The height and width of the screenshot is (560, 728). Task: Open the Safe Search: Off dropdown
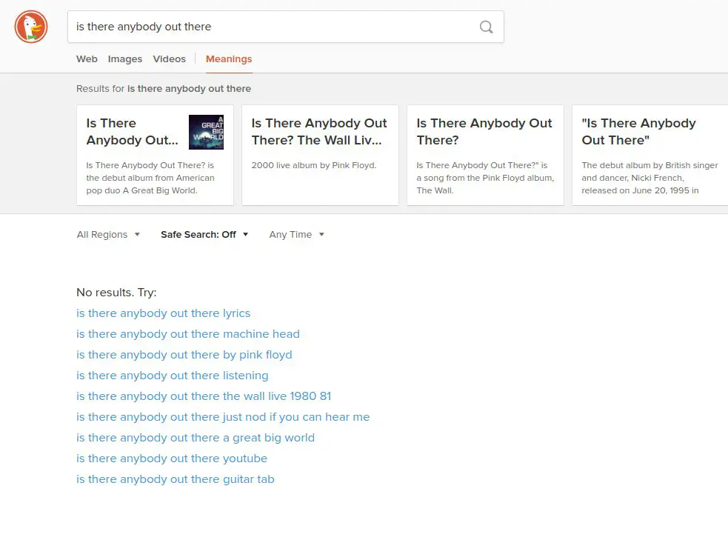204,235
